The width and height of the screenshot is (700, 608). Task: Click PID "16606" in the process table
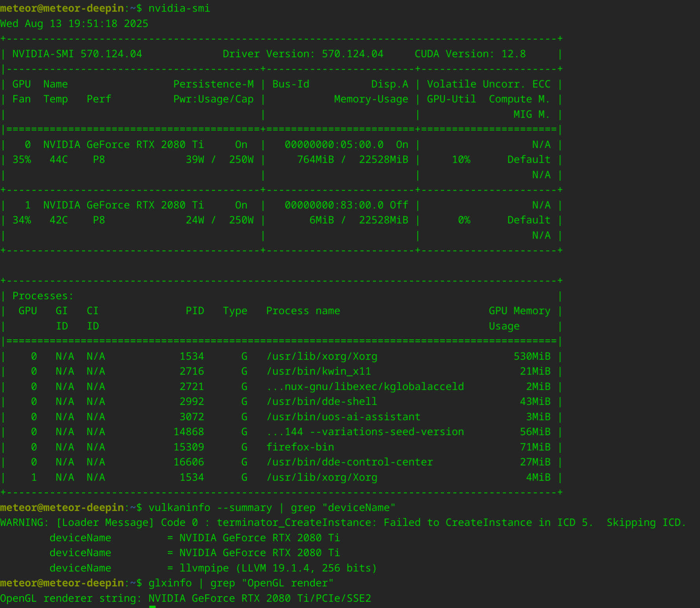189,462
